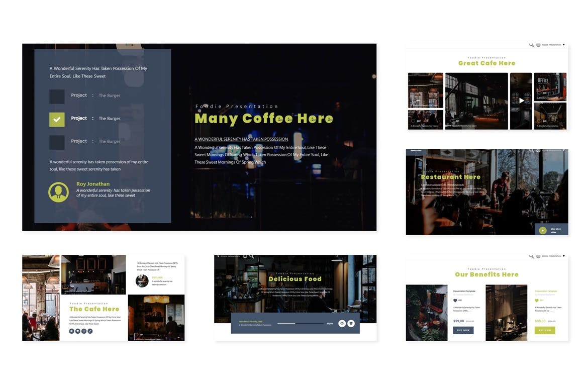Click the green Buy Now button
588x392 pixels.
click(x=545, y=330)
